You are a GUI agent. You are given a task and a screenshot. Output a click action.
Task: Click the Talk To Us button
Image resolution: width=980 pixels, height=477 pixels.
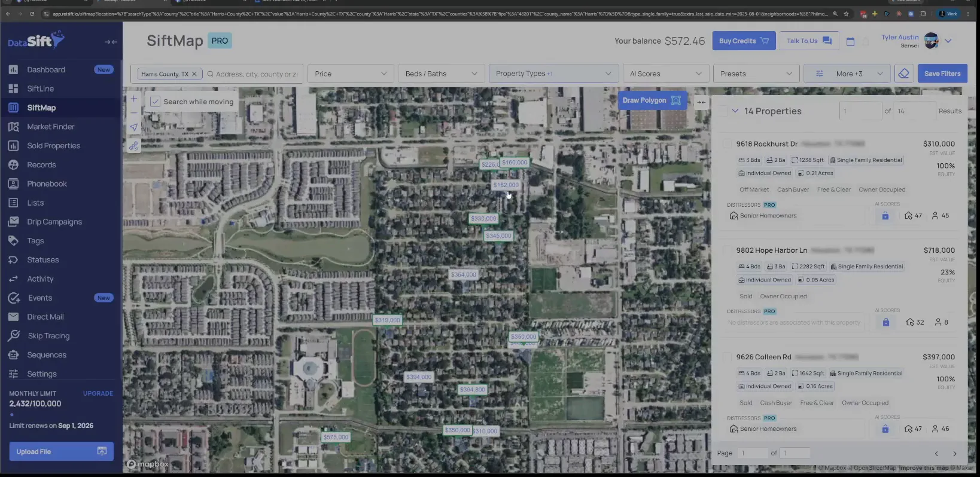809,41
